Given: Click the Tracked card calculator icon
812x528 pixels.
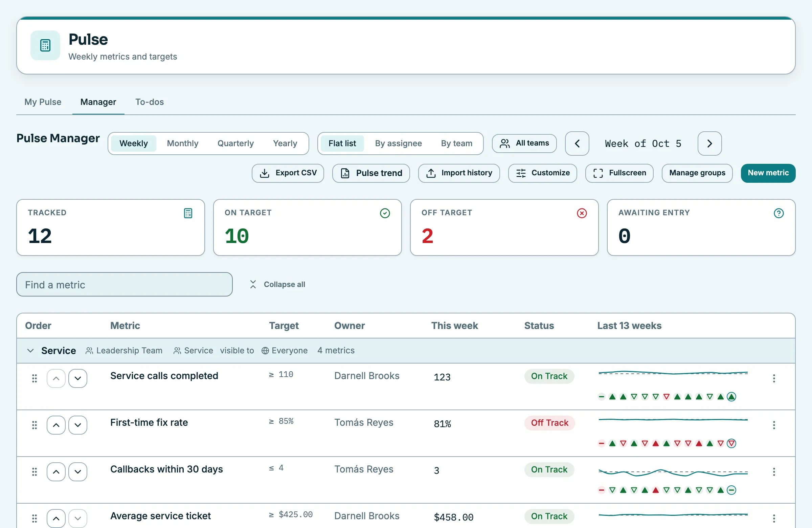Looking at the screenshot, I should (x=188, y=213).
